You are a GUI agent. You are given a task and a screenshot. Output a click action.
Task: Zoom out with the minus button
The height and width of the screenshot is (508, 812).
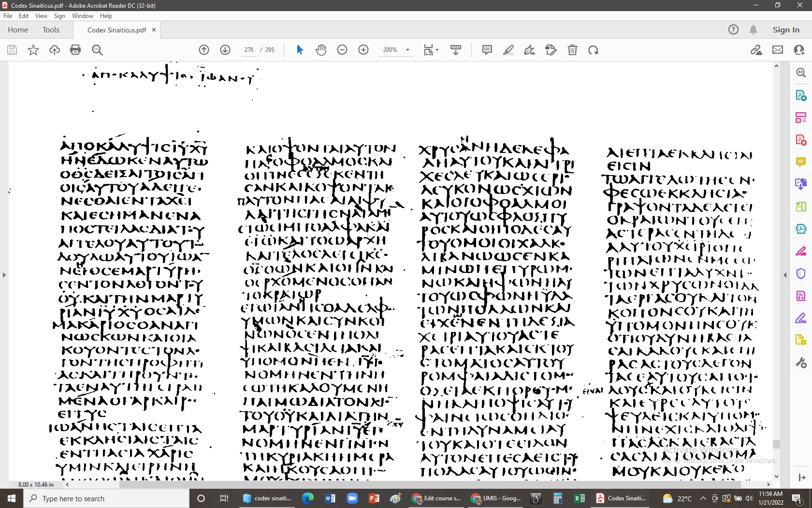coord(342,50)
